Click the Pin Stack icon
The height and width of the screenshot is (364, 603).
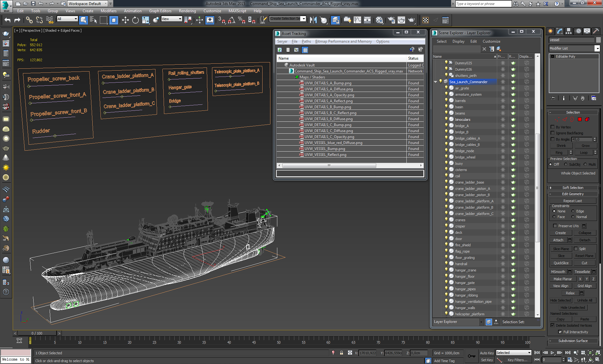tap(553, 98)
